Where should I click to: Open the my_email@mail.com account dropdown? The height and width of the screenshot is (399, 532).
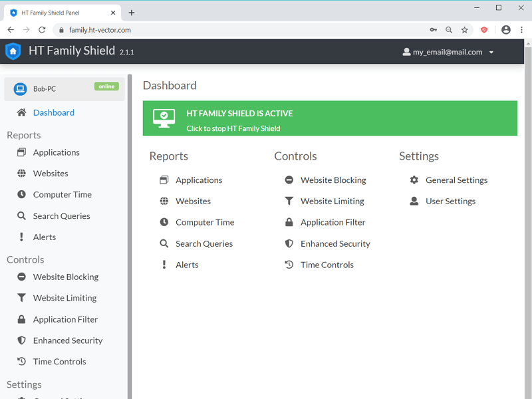pyautogui.click(x=448, y=52)
